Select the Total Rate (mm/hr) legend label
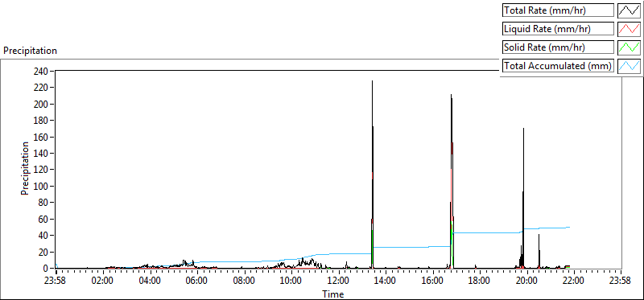 (558, 10)
